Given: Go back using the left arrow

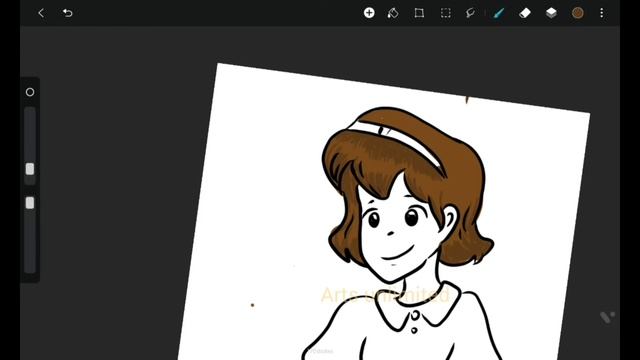Looking at the screenshot, I should pyautogui.click(x=41, y=13).
